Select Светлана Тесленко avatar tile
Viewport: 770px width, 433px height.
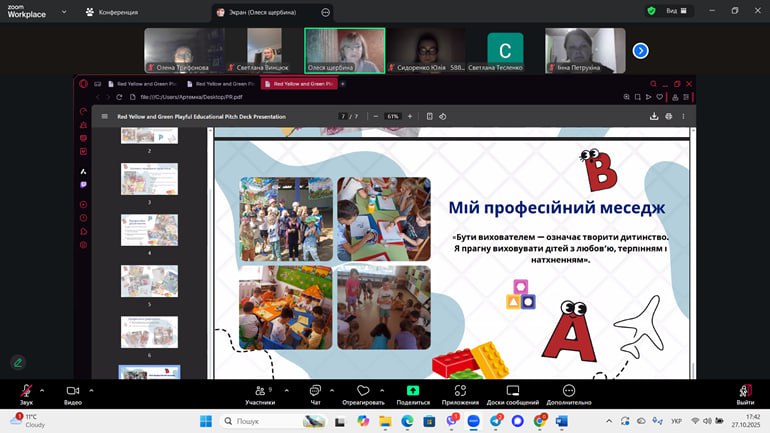click(505, 51)
